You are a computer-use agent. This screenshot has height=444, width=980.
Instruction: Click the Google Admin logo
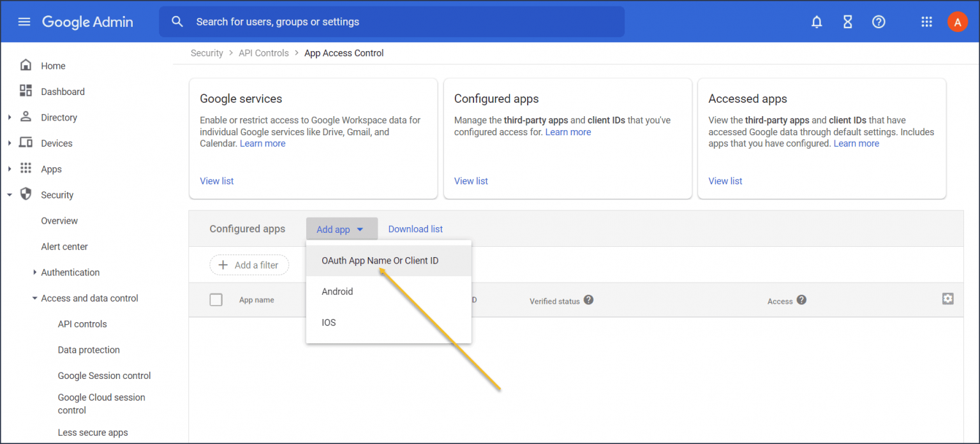(87, 22)
